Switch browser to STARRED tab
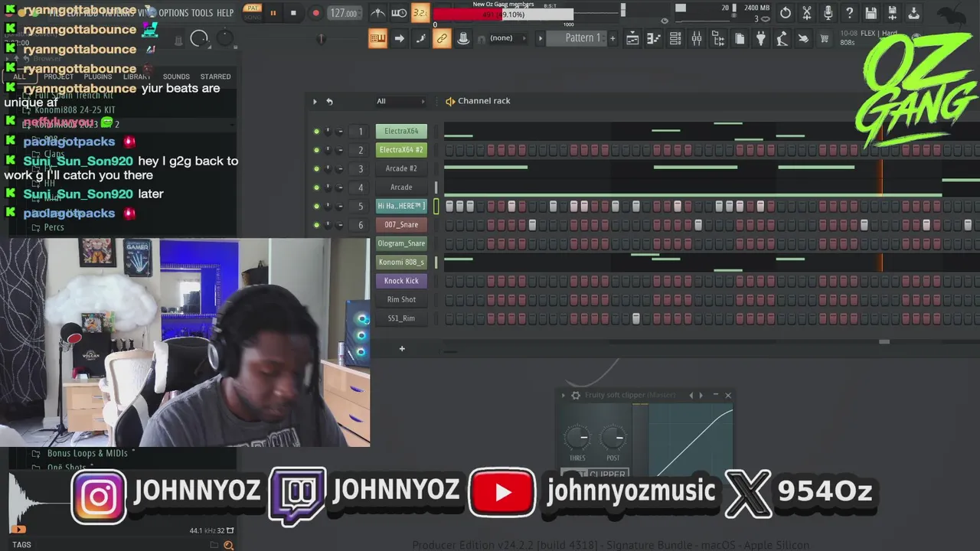Viewport: 980px width, 551px height. [x=215, y=77]
